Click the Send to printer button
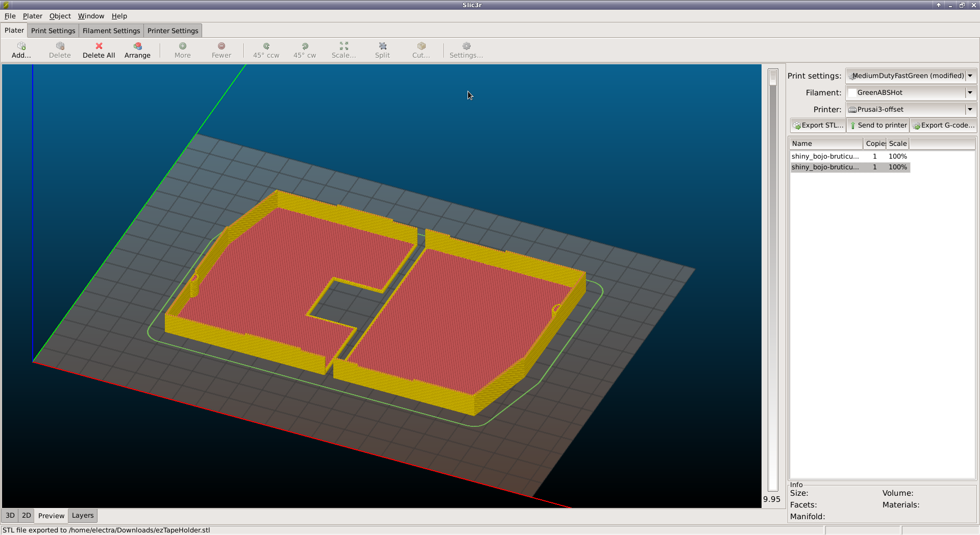This screenshot has width=980, height=535. click(x=878, y=125)
